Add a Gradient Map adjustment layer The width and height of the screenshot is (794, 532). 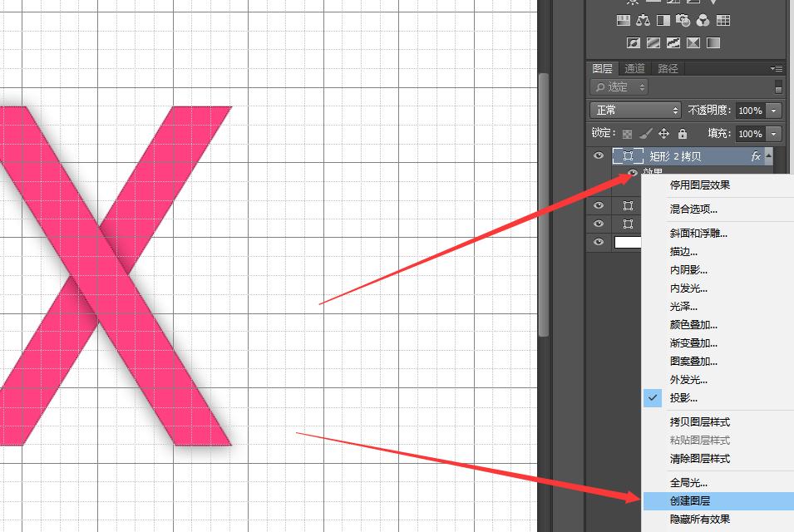(x=713, y=43)
